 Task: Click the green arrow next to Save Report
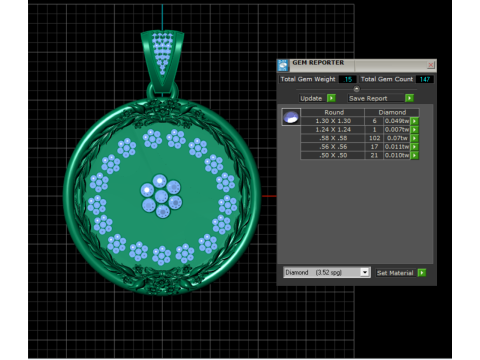pos(409,98)
